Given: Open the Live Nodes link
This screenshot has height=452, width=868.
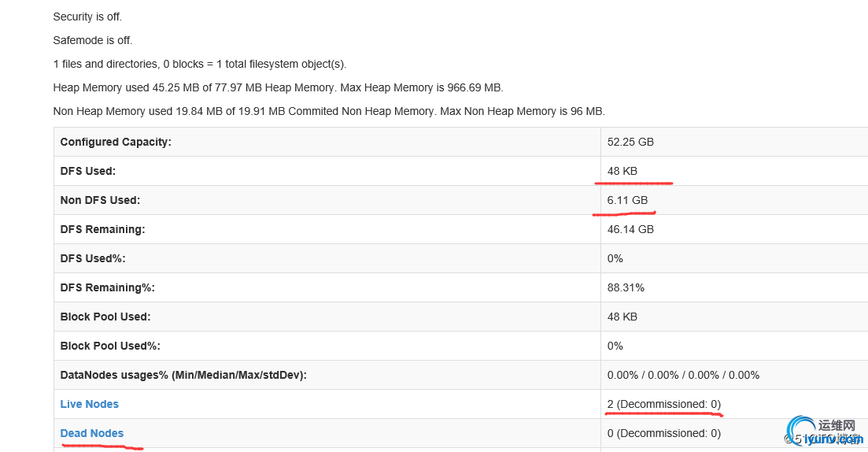Looking at the screenshot, I should pos(89,404).
